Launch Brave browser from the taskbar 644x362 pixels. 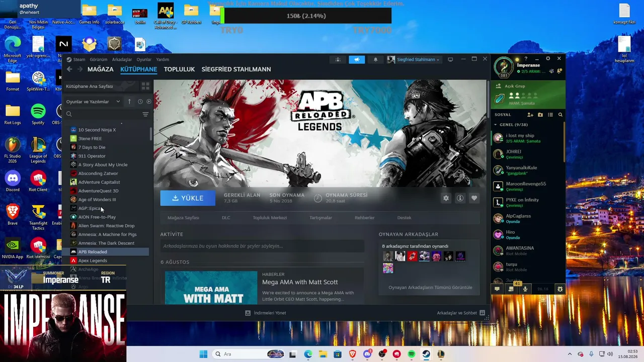point(353,354)
